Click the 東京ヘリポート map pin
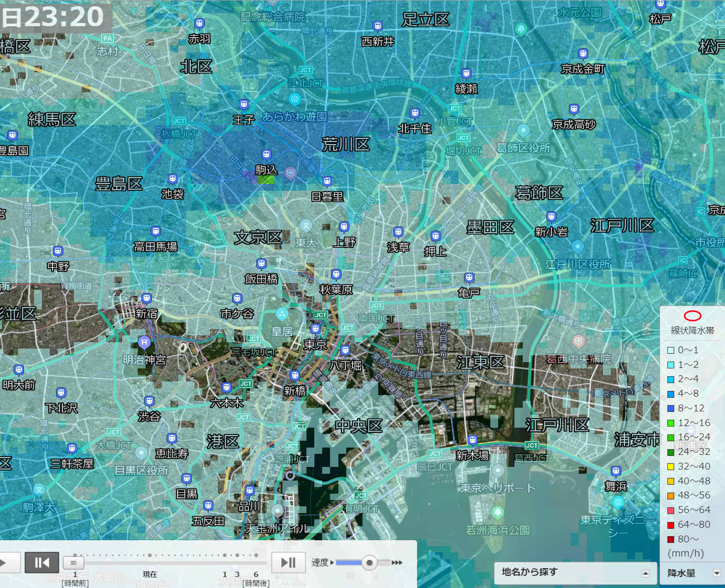Screen dimensions: 725x588 [x=498, y=471]
